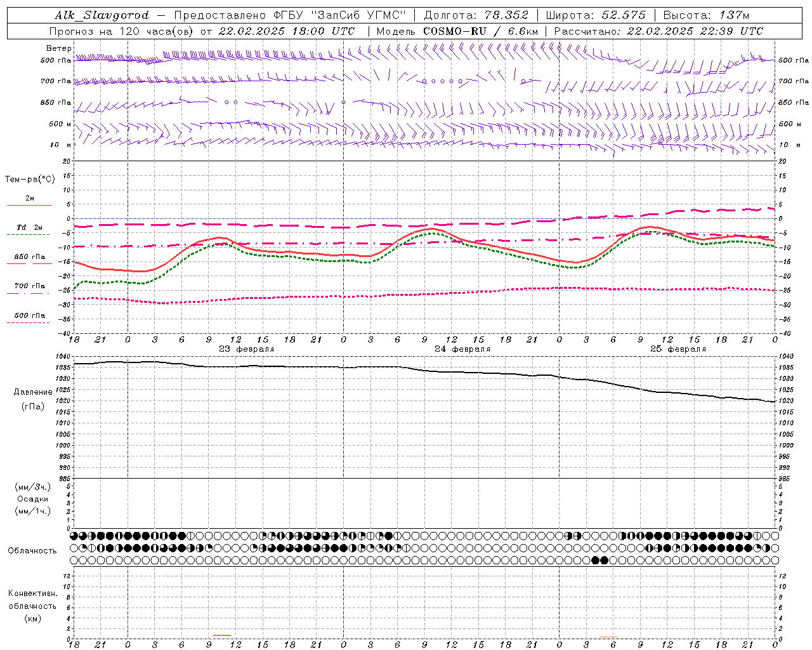Image resolution: width=812 pixels, height=650 pixels.
Task: Select the left 500 гПа wind level label
Action: (56, 60)
